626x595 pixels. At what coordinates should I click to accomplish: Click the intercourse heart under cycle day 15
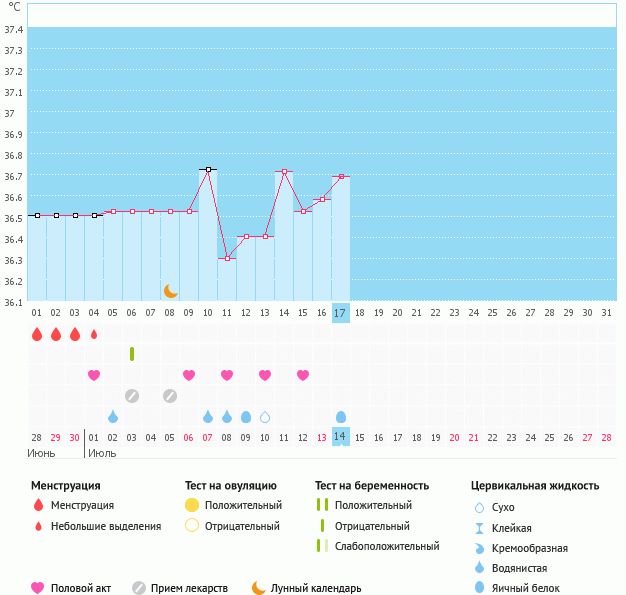pos(303,375)
